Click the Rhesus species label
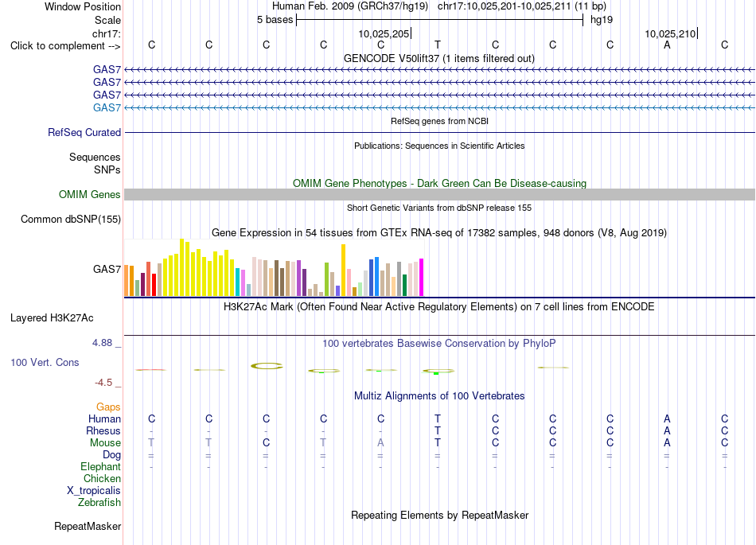 [x=103, y=430]
